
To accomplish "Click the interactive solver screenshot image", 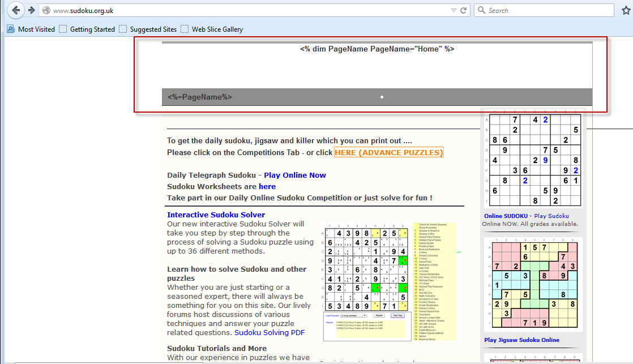I will (x=391, y=282).
